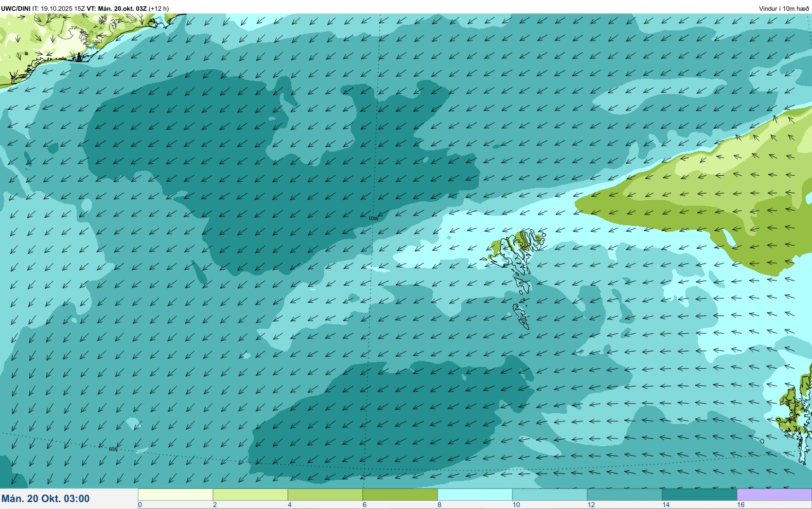Image resolution: width=812 pixels, height=509 pixels.
Task: Click the 'Vindur í 10m hæð' title text
Action: coord(783,8)
